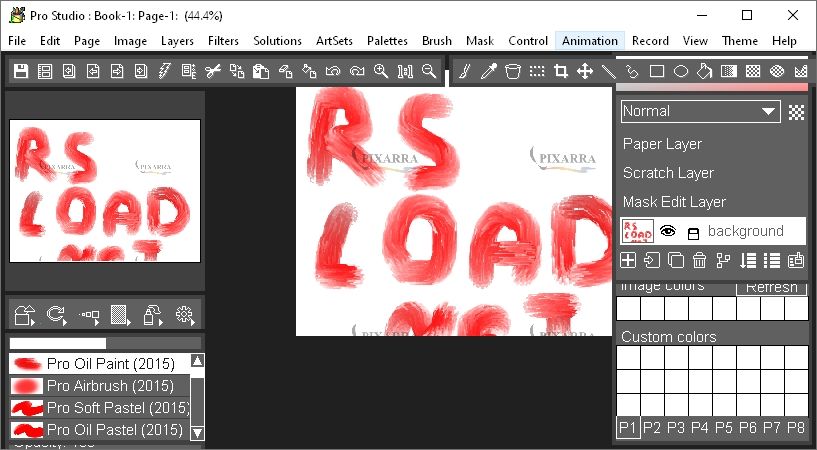Select the Paint Brush tool

(x=465, y=71)
